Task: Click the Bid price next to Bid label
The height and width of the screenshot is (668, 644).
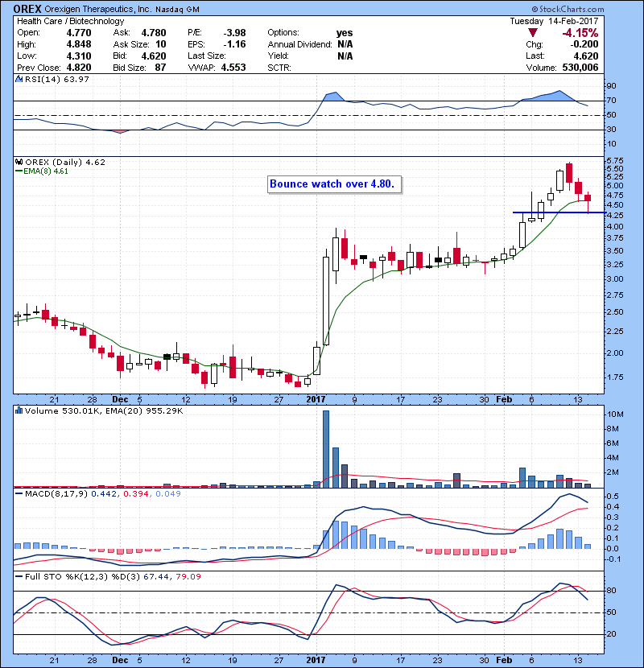Action: point(154,56)
